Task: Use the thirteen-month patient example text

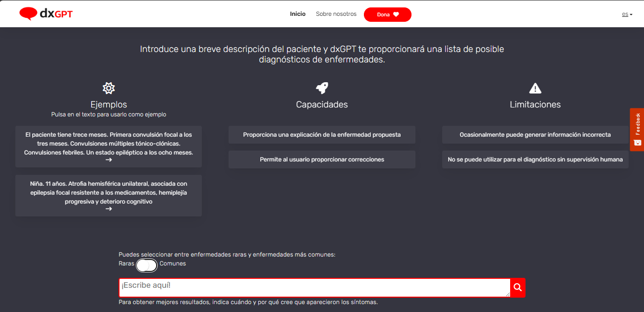Action: click(x=109, y=147)
